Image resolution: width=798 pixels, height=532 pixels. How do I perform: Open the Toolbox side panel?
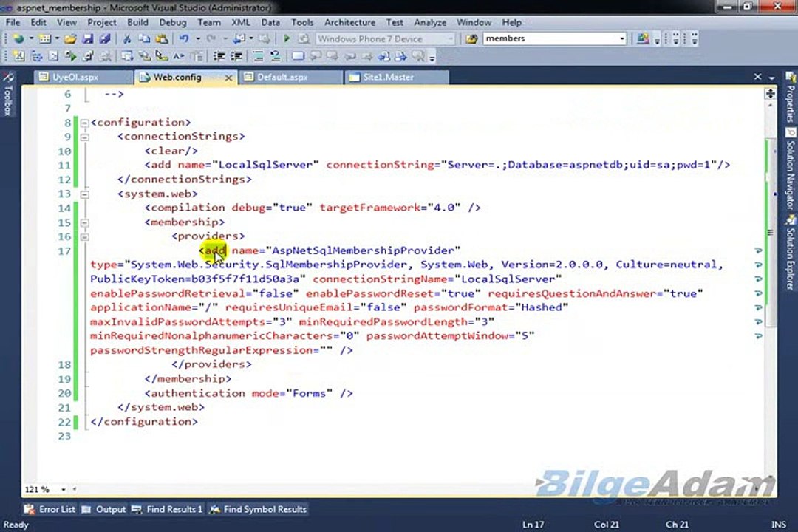point(8,95)
